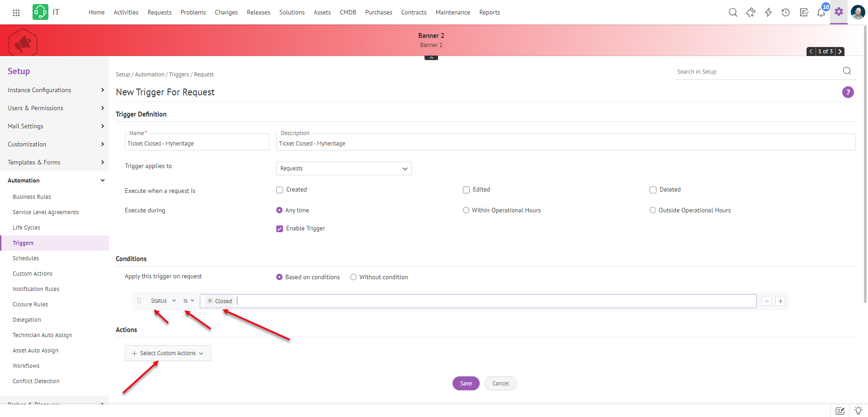The width and height of the screenshot is (868, 417).
Task: Open the recent history clock icon
Action: coord(786,13)
